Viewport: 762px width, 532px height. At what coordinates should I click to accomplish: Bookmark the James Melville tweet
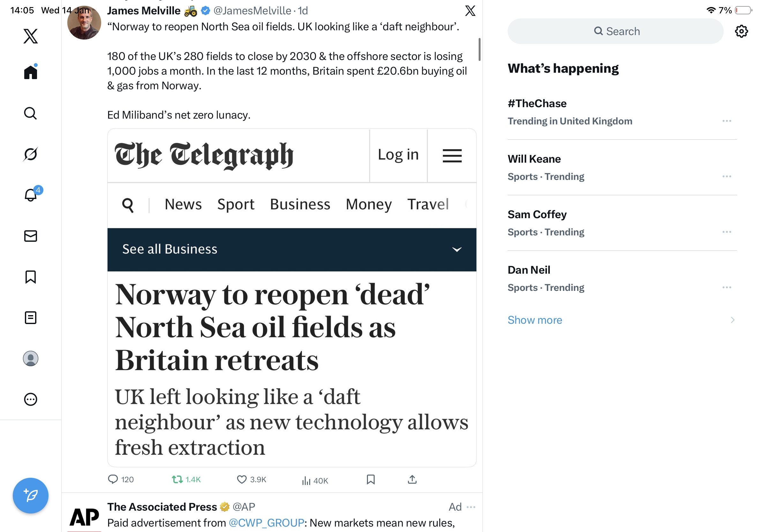[371, 480]
